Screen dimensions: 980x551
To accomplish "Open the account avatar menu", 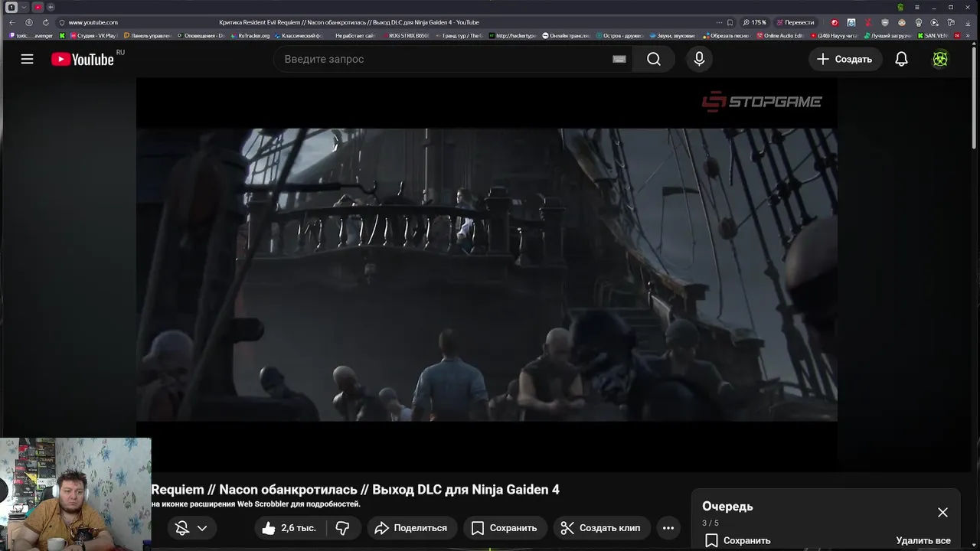I will click(x=940, y=59).
